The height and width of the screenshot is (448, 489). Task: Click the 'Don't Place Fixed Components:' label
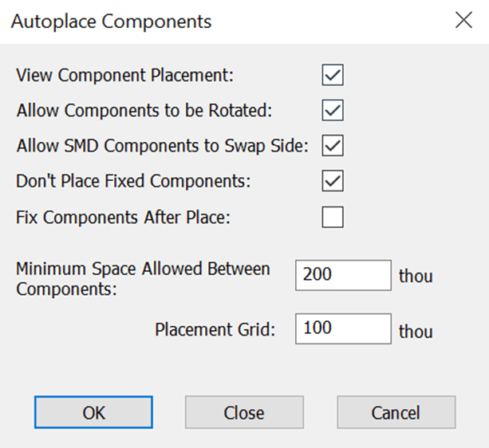coord(133,181)
